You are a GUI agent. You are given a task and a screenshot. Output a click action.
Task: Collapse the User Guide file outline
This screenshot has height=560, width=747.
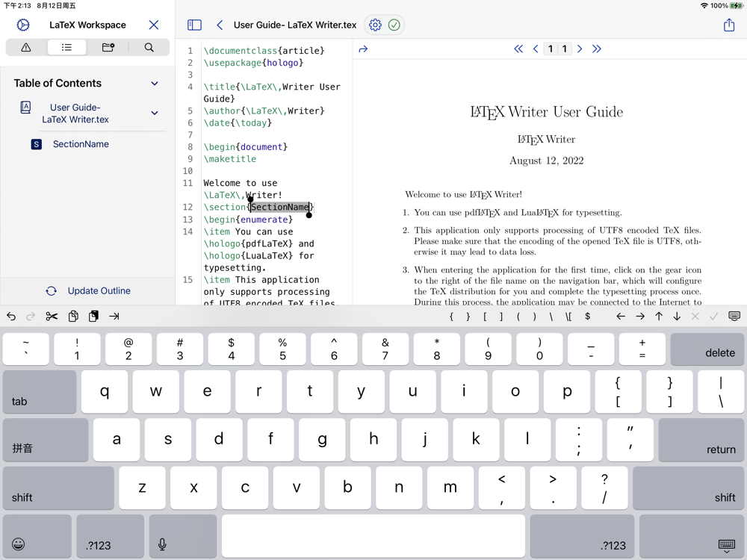[x=155, y=113]
